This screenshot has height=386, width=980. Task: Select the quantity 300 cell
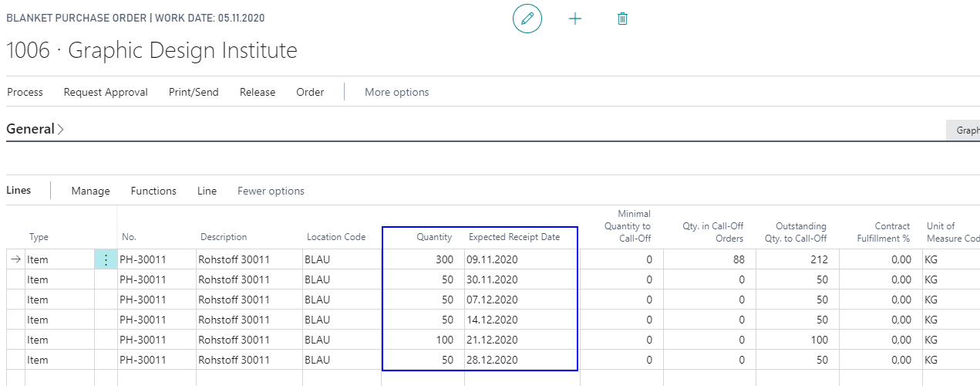[x=423, y=259]
